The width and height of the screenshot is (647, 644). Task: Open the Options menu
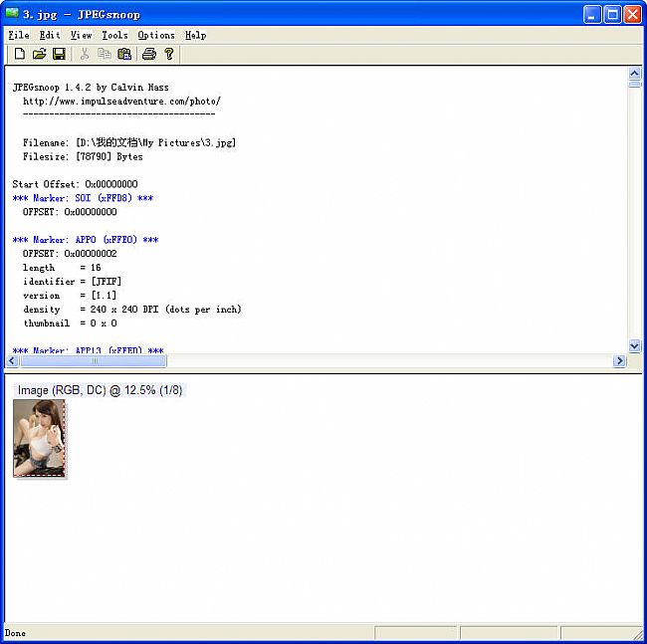(156, 35)
